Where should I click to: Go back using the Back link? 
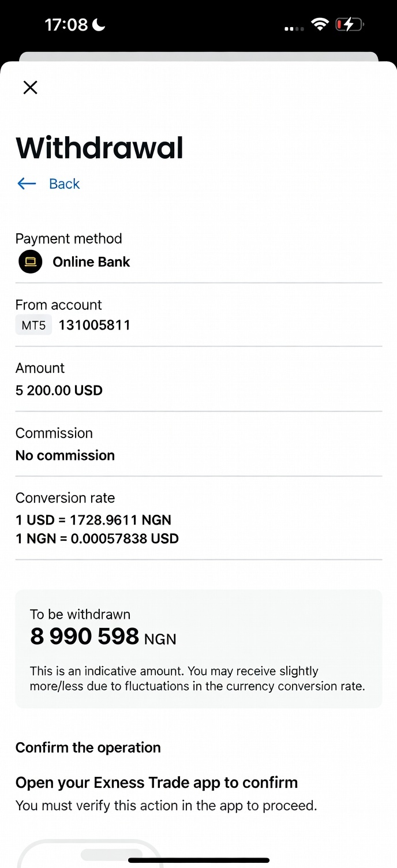point(64,184)
